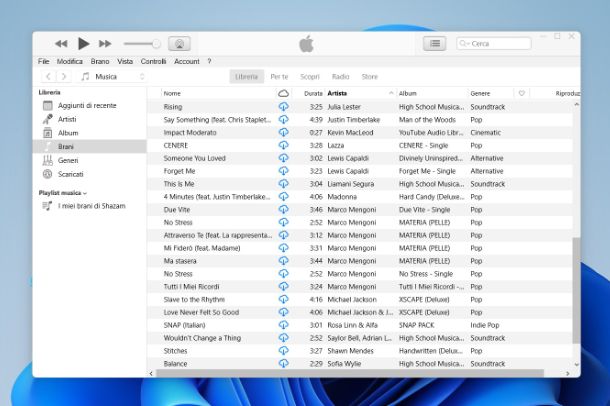Screen dimensions: 610x406
Task: Toggle the list view button near search
Action: [435, 44]
